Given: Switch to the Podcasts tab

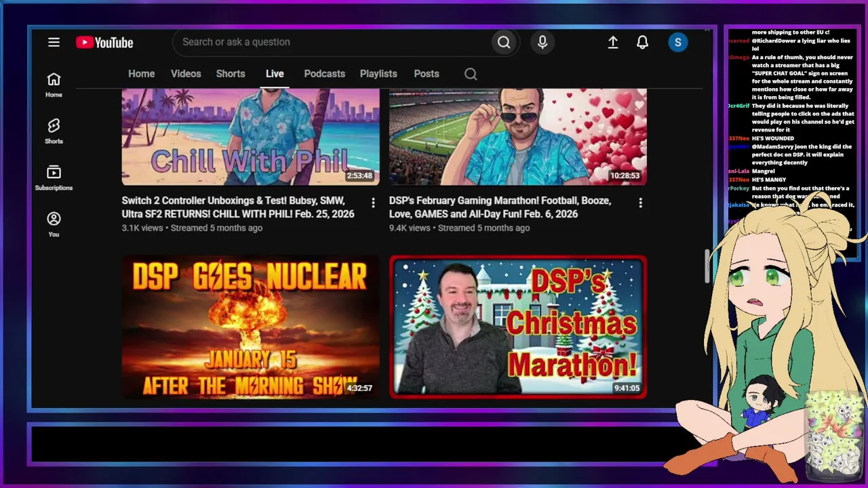Looking at the screenshot, I should click(x=325, y=74).
